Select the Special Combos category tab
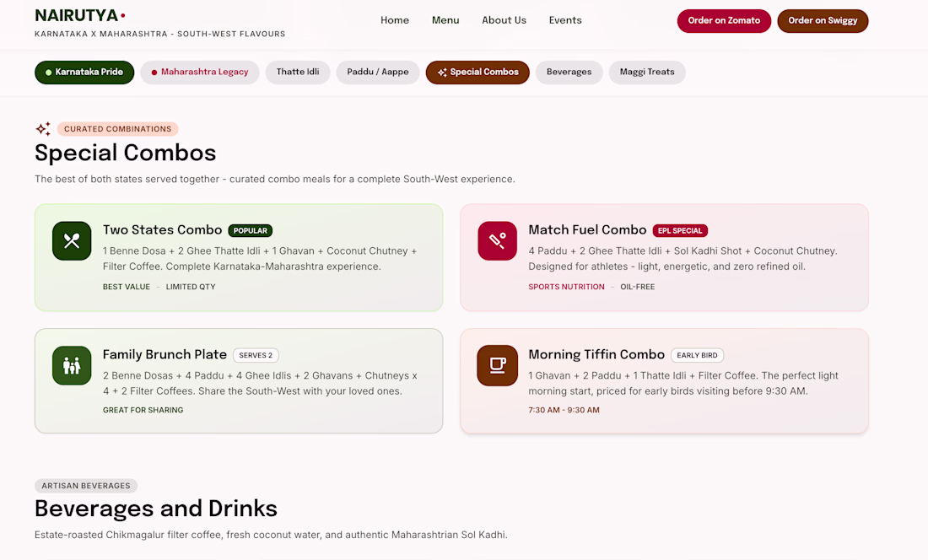The image size is (928, 560). click(477, 73)
